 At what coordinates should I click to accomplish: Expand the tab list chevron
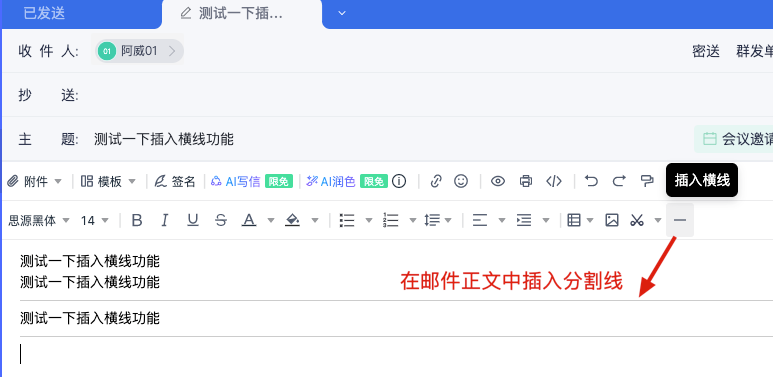pyautogui.click(x=342, y=13)
